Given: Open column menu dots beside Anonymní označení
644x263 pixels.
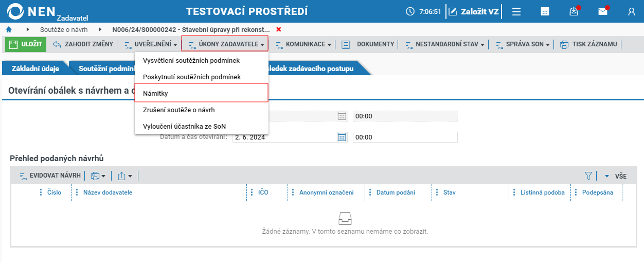Looking at the screenshot, I should [x=293, y=192].
